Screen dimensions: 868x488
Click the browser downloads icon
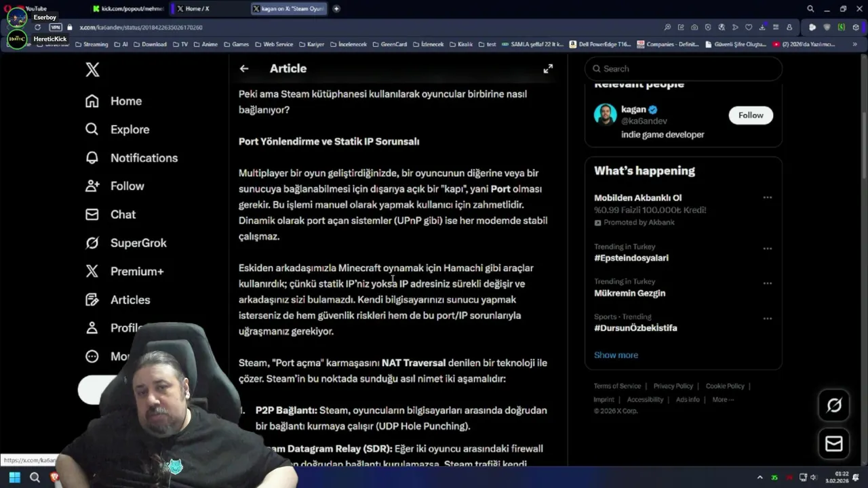(x=763, y=27)
